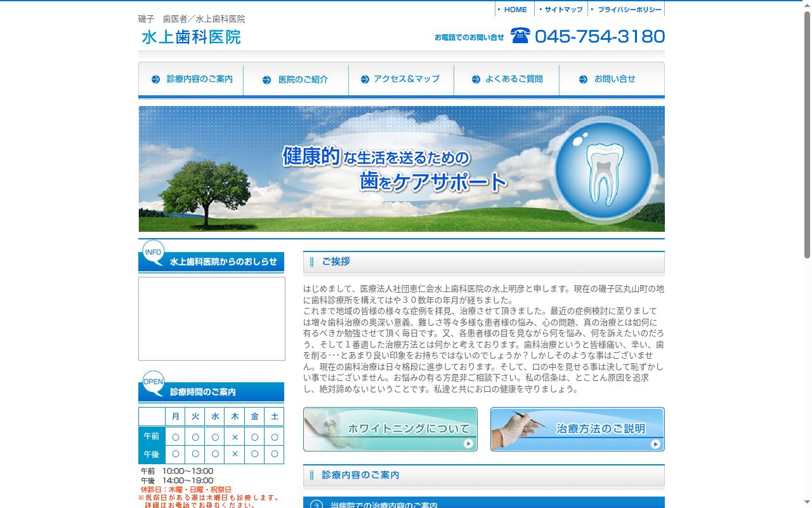This screenshot has width=812, height=508.
Task: Click the ご挨拶 section heading
Action: (484, 262)
